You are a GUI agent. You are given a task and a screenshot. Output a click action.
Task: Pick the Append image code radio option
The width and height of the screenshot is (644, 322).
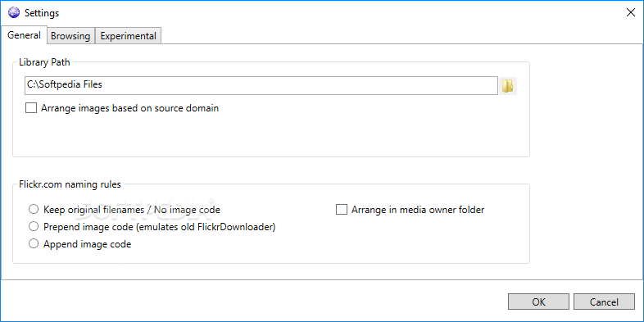pos(34,244)
